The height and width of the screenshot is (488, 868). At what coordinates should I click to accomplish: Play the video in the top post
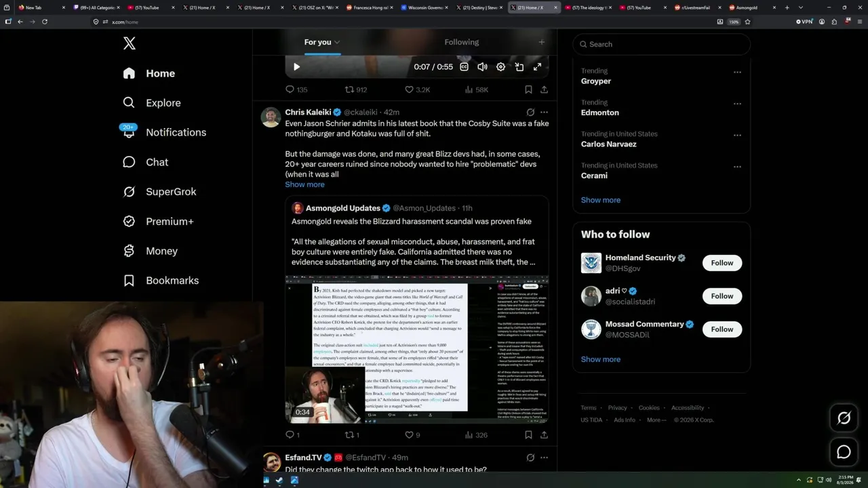point(296,67)
